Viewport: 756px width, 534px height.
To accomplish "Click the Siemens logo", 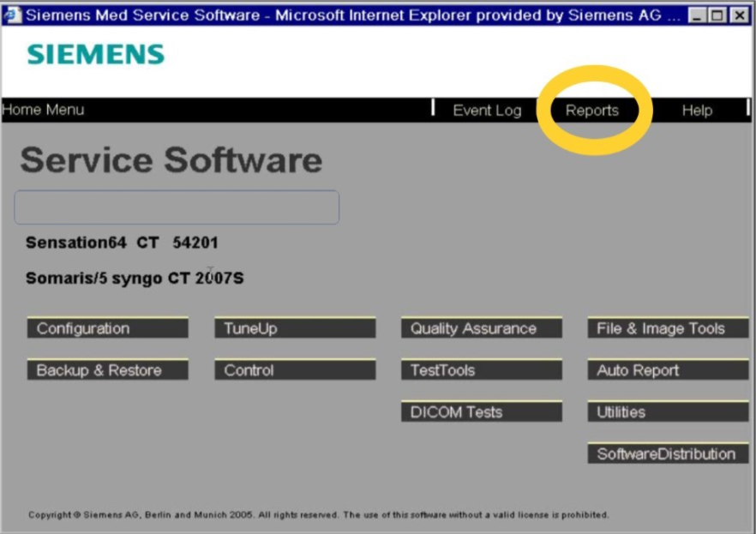I will point(96,54).
